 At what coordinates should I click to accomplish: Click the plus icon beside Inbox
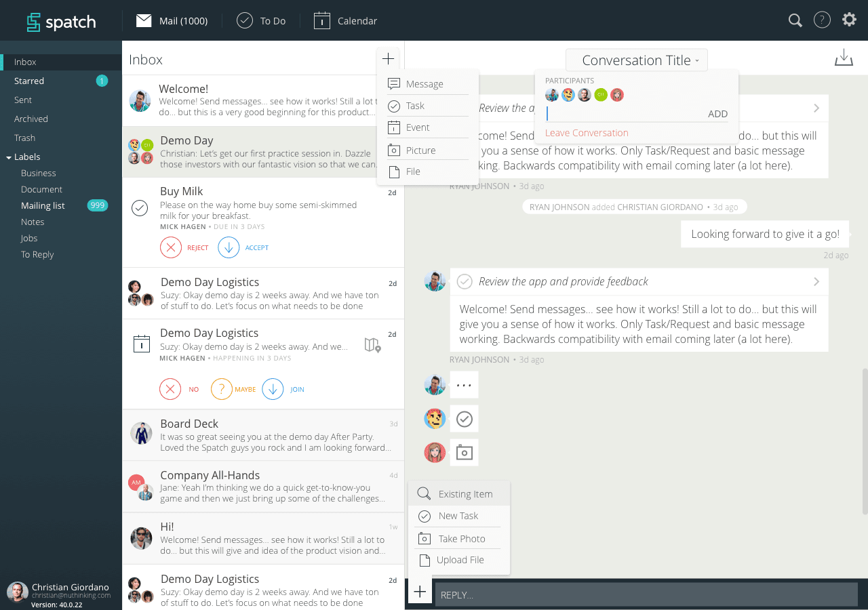click(x=388, y=59)
